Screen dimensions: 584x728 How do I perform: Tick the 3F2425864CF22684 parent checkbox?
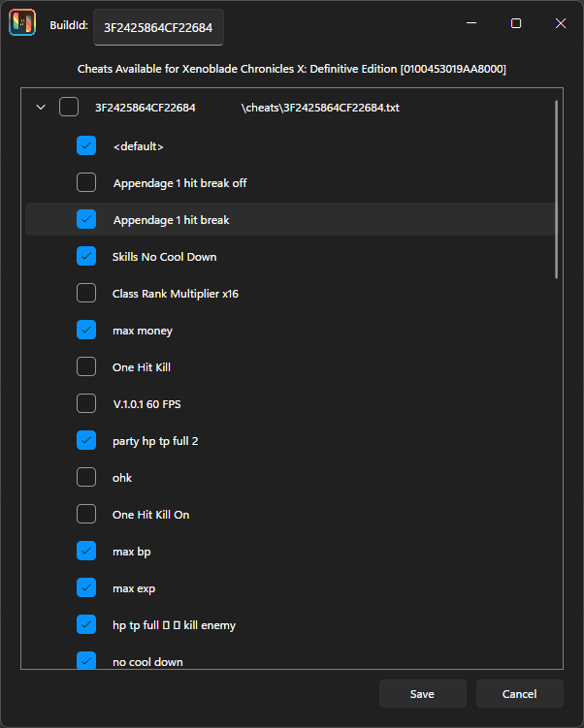click(69, 108)
